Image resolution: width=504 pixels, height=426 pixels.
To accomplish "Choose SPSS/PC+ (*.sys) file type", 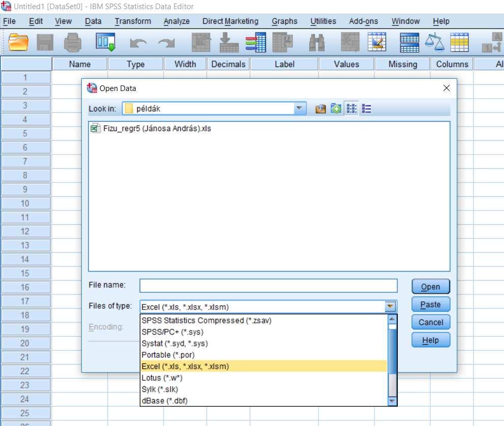I will click(264, 332).
